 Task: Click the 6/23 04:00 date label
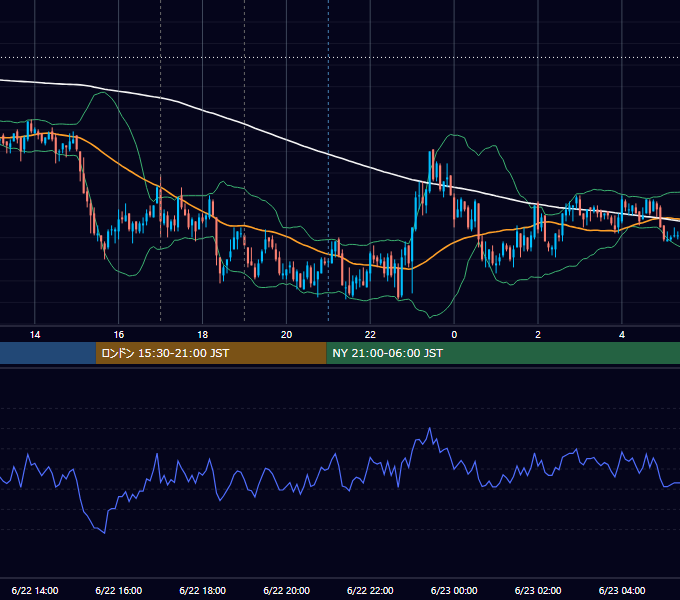click(x=622, y=590)
